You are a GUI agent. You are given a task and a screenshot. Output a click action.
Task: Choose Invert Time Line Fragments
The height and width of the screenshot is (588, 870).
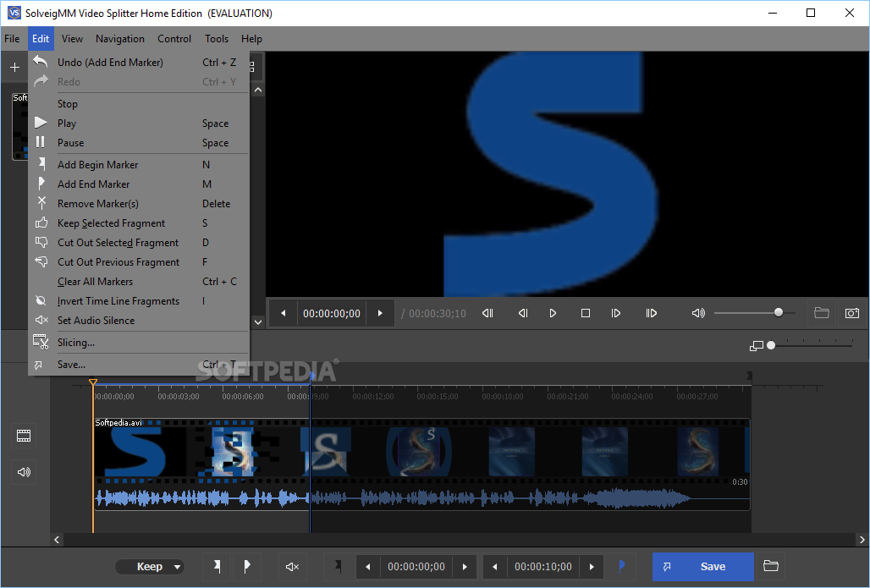(x=138, y=300)
